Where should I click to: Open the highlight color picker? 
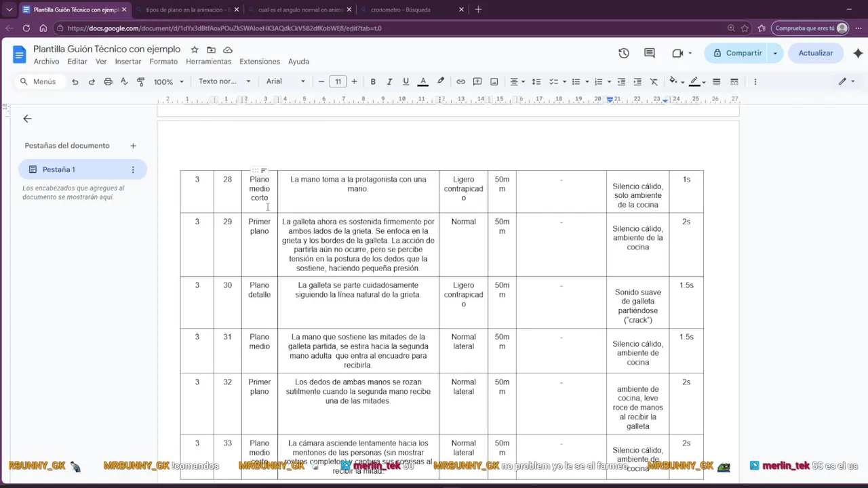(441, 81)
